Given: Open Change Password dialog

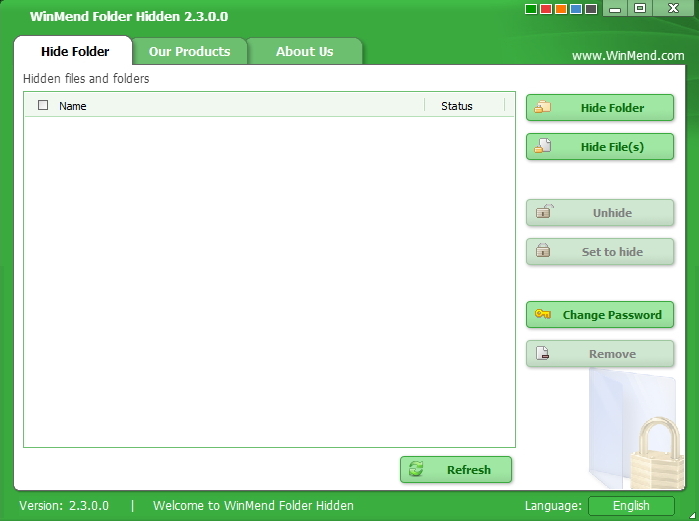Looking at the screenshot, I should 600,315.
